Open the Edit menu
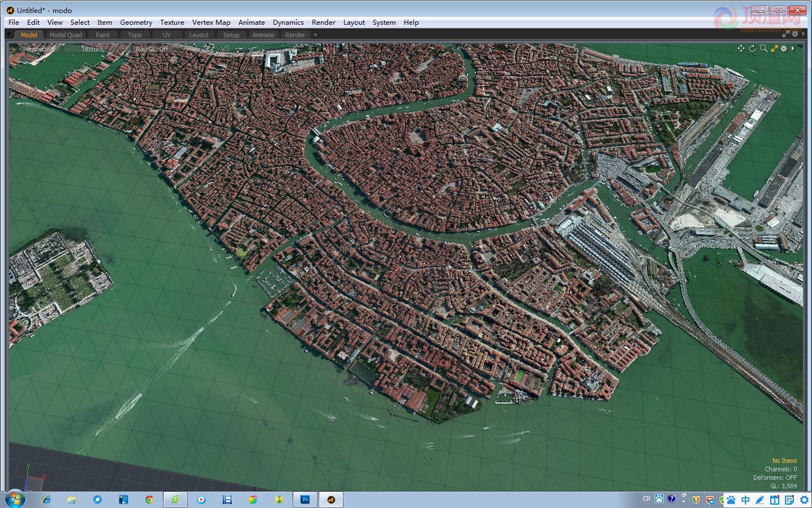Image resolution: width=812 pixels, height=508 pixels. coord(33,23)
